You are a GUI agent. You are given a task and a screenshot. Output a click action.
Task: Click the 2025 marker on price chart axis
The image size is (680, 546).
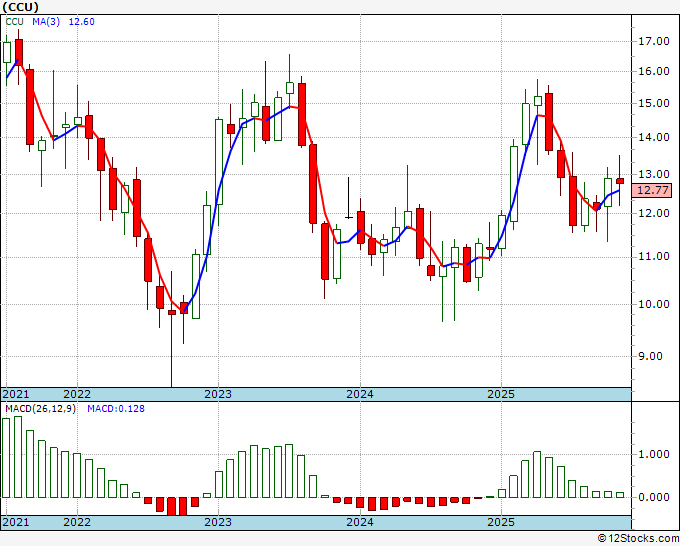click(501, 394)
